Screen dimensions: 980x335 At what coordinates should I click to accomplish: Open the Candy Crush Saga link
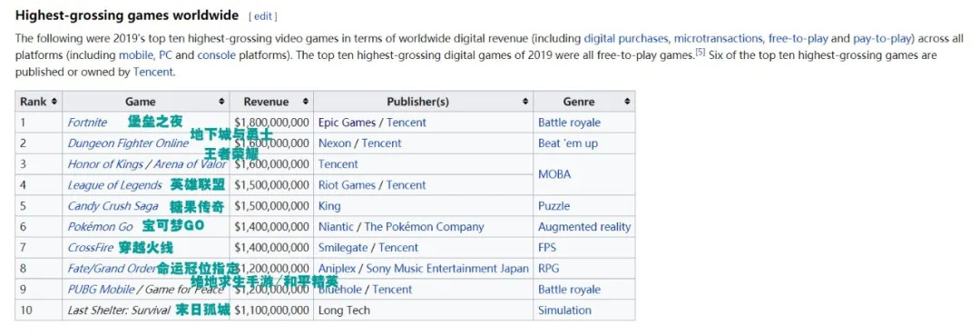pyautogui.click(x=113, y=206)
